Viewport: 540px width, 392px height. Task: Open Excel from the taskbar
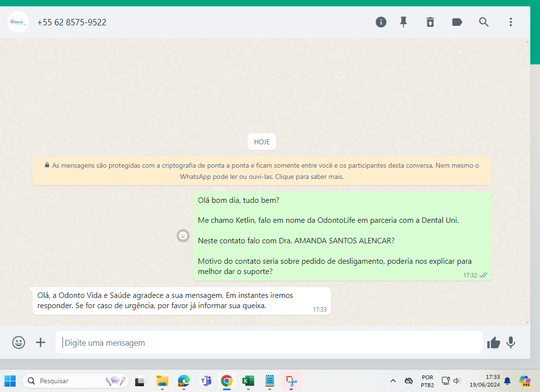(248, 381)
